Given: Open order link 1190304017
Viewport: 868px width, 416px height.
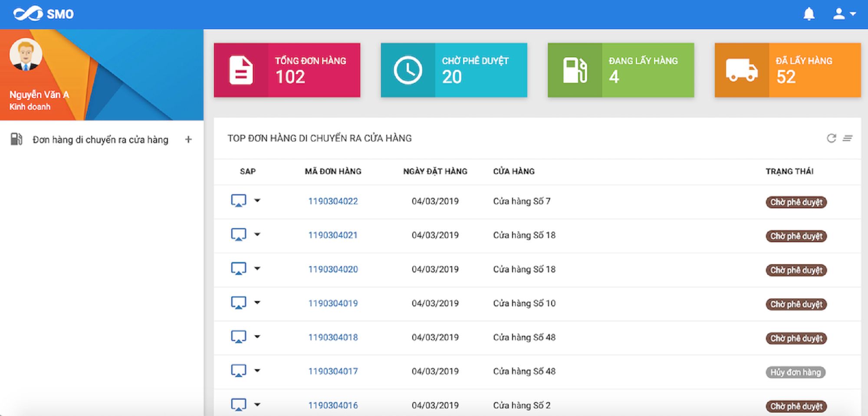Looking at the screenshot, I should [333, 371].
